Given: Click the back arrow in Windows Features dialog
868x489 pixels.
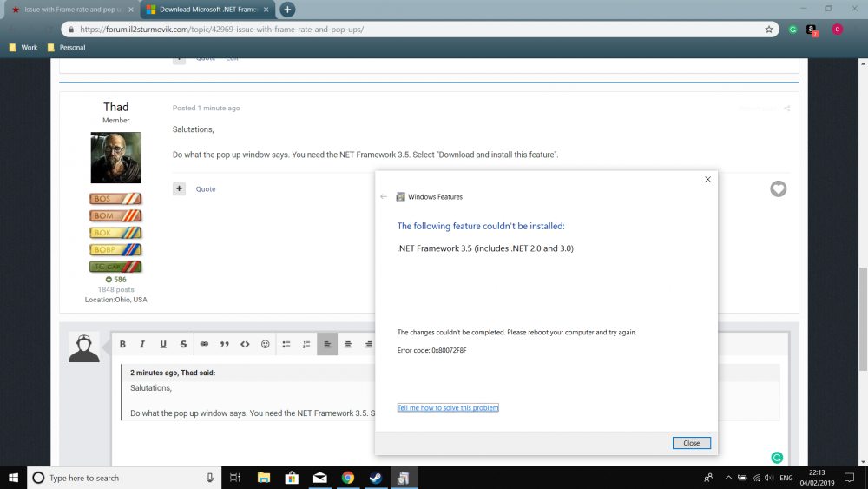Looking at the screenshot, I should [x=384, y=196].
